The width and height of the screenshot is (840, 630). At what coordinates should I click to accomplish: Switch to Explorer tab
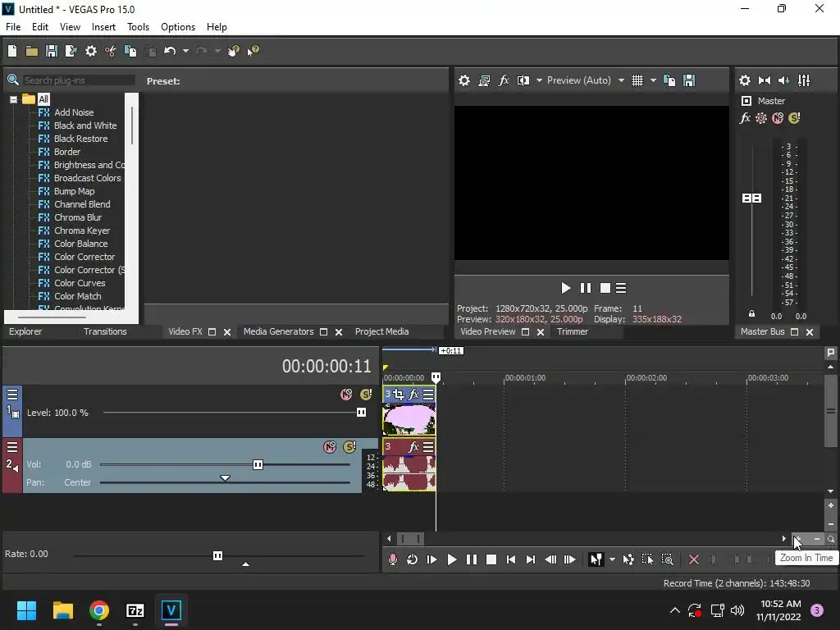pos(25,331)
